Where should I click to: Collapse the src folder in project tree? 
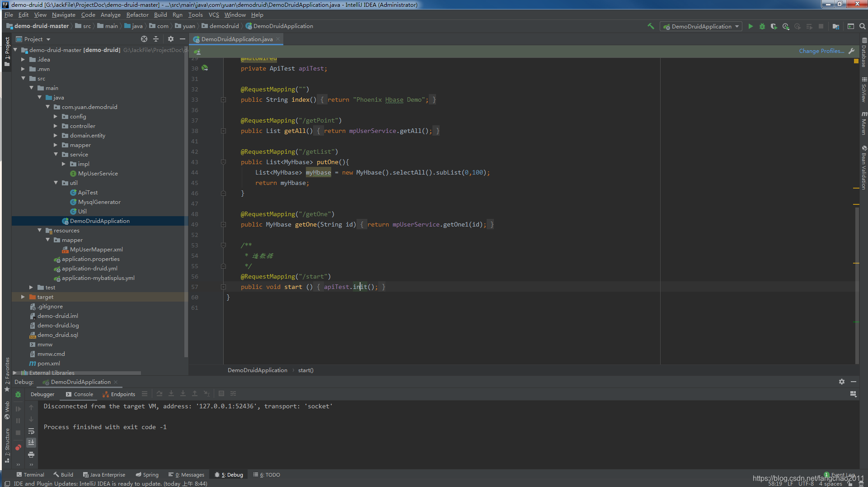pos(23,78)
